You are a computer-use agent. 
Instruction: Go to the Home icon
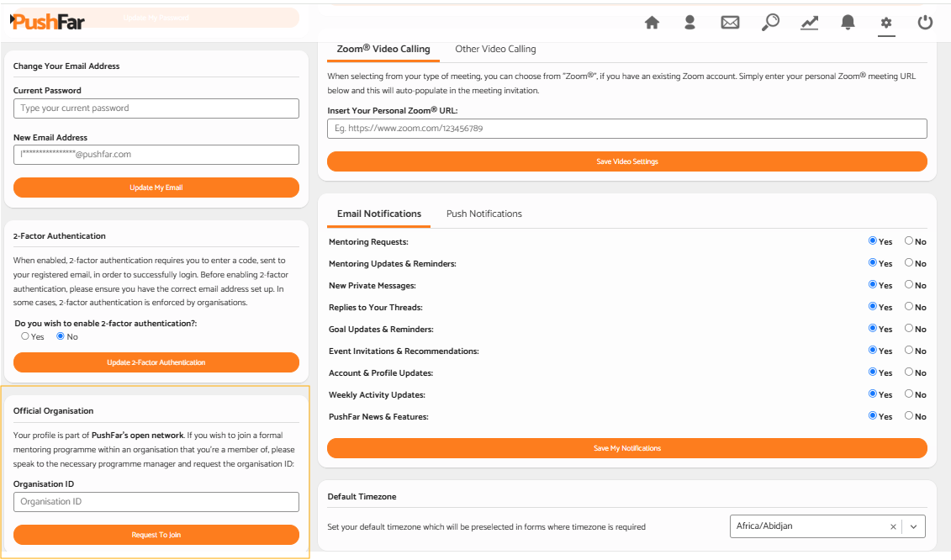pos(652,23)
